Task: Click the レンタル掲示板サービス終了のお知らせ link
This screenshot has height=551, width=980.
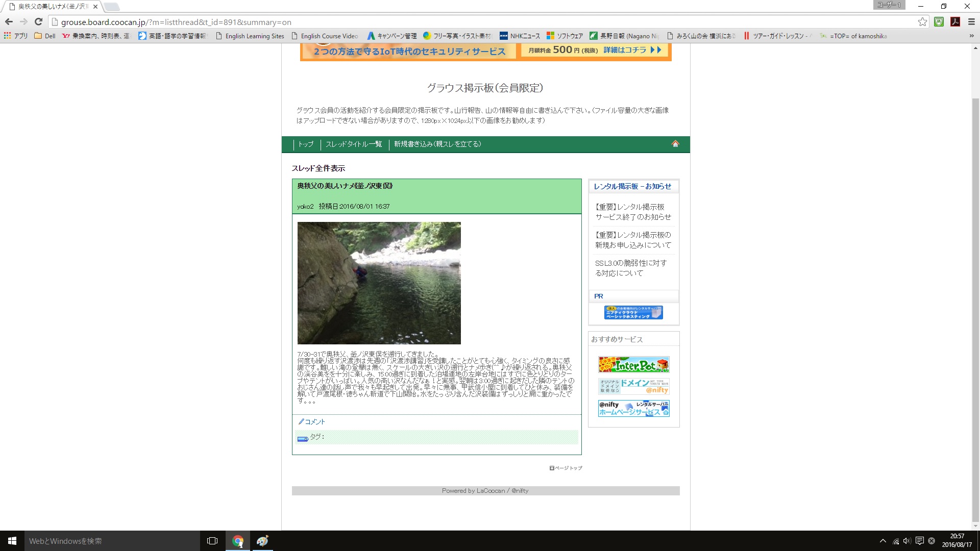Action: 633,212
